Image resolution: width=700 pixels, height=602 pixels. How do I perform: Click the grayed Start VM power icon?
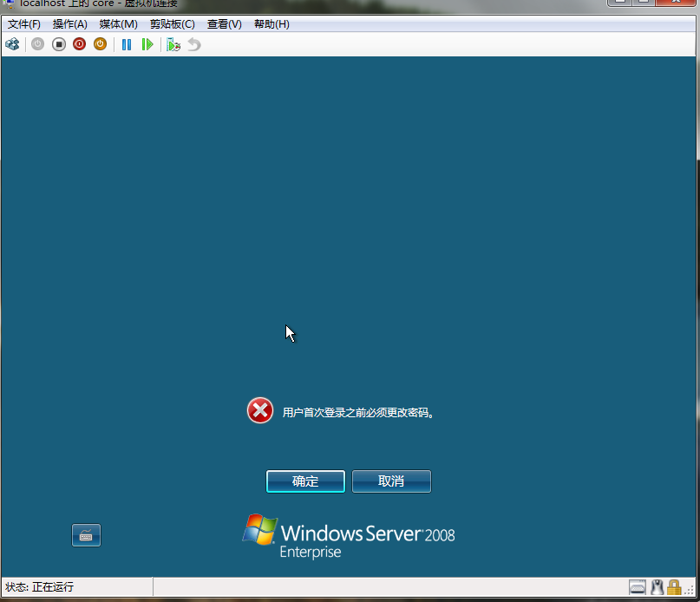click(37, 44)
